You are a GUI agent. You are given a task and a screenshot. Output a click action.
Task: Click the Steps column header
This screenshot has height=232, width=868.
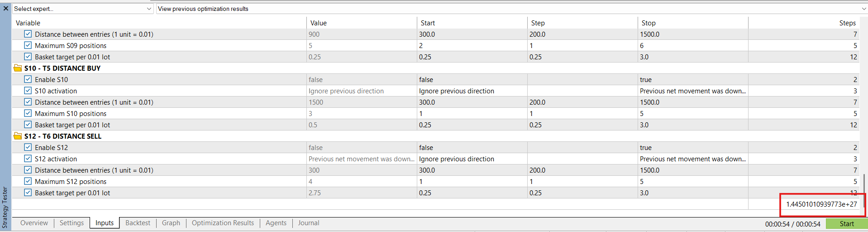click(847, 23)
